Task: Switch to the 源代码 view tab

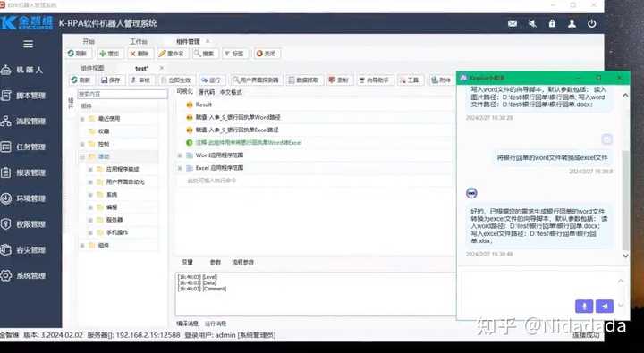Action: coord(207,92)
